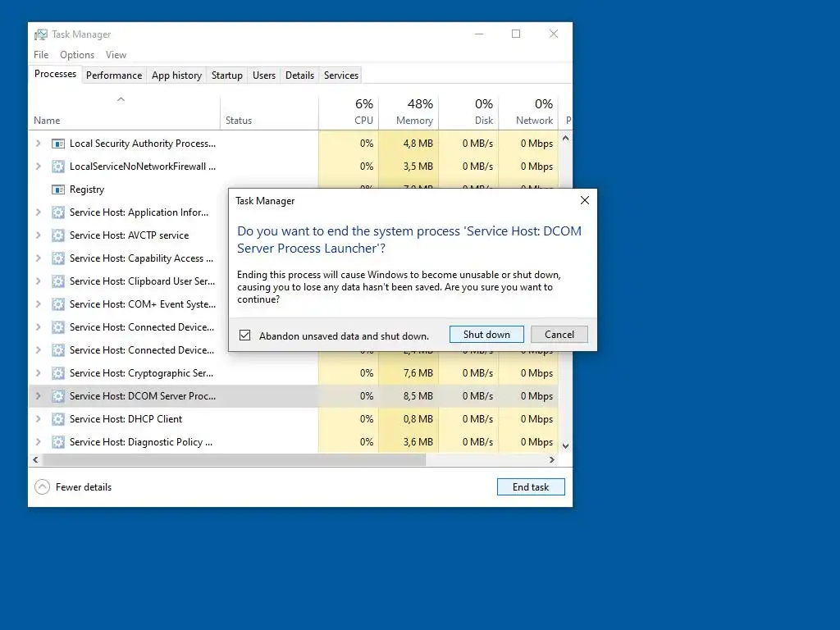
Task: Open the File menu
Action: 41,55
